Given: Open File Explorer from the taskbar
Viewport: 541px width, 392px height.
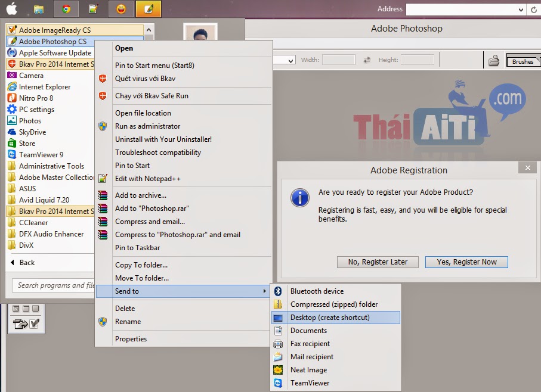Looking at the screenshot, I should (x=39, y=9).
